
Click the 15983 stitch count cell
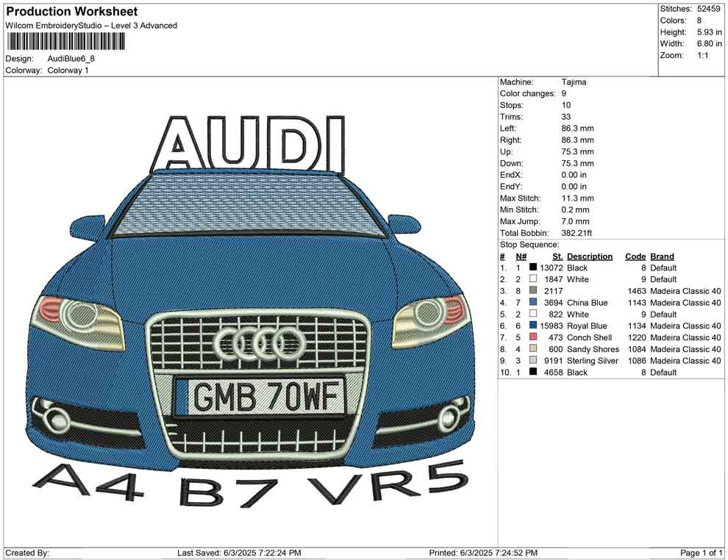(x=551, y=326)
